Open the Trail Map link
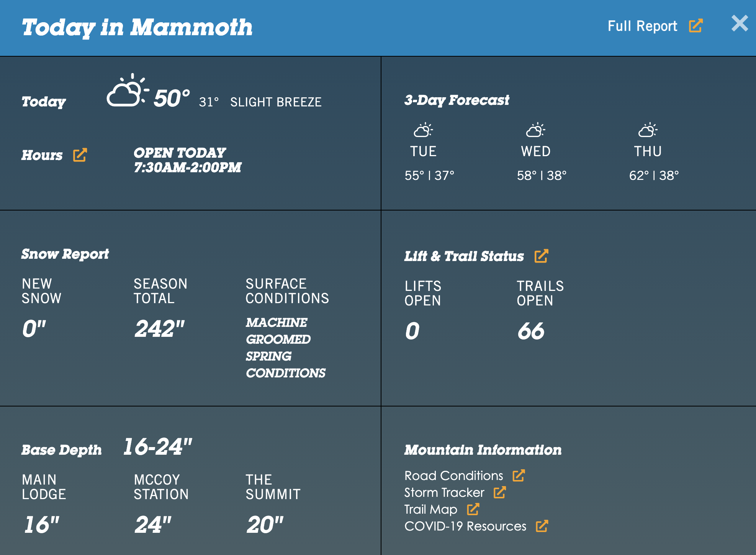 click(x=431, y=509)
